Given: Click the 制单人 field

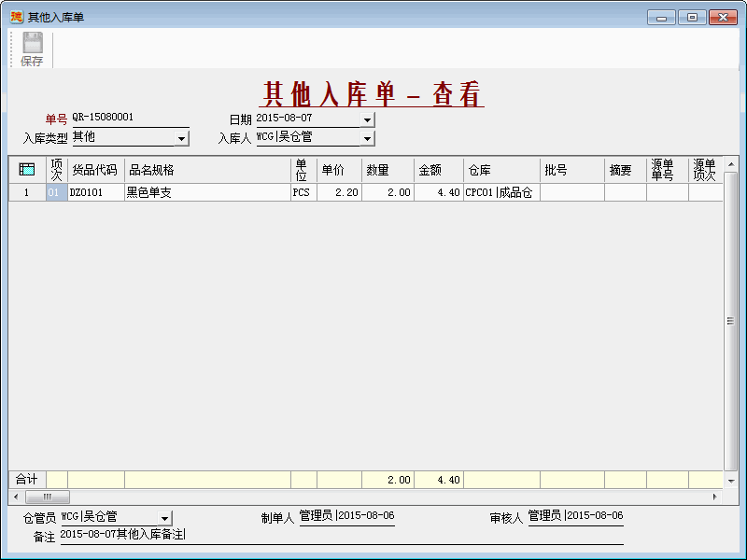Looking at the screenshot, I should click(x=346, y=516).
